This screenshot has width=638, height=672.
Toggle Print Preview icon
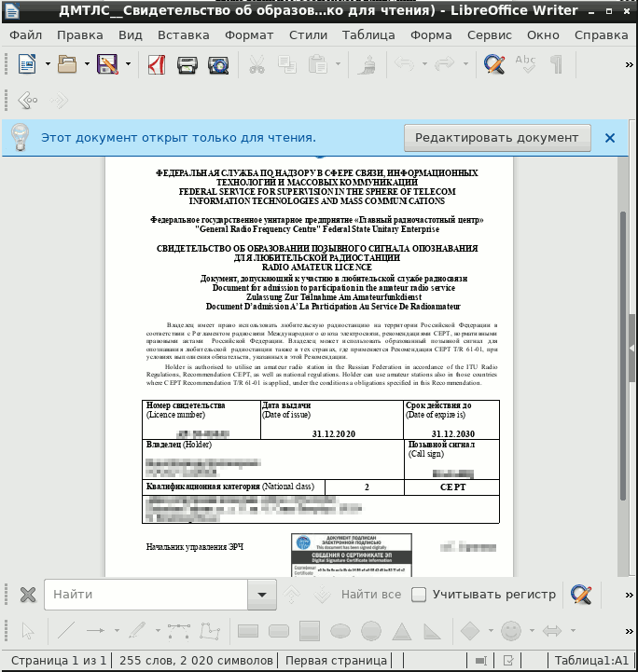[218, 65]
